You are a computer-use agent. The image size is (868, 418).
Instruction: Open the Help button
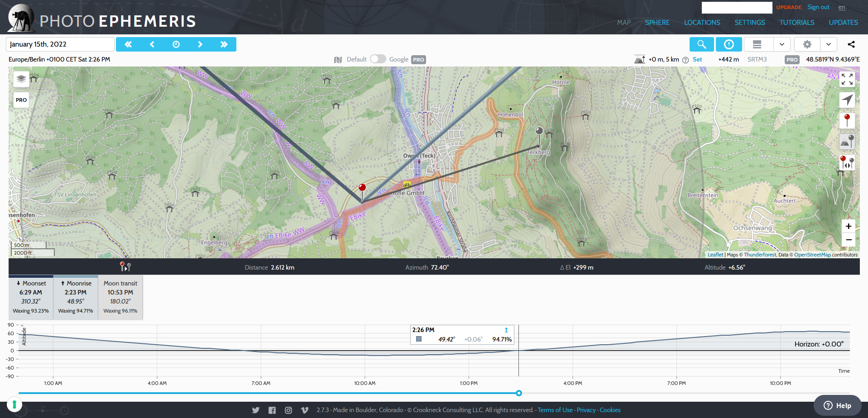(x=837, y=405)
